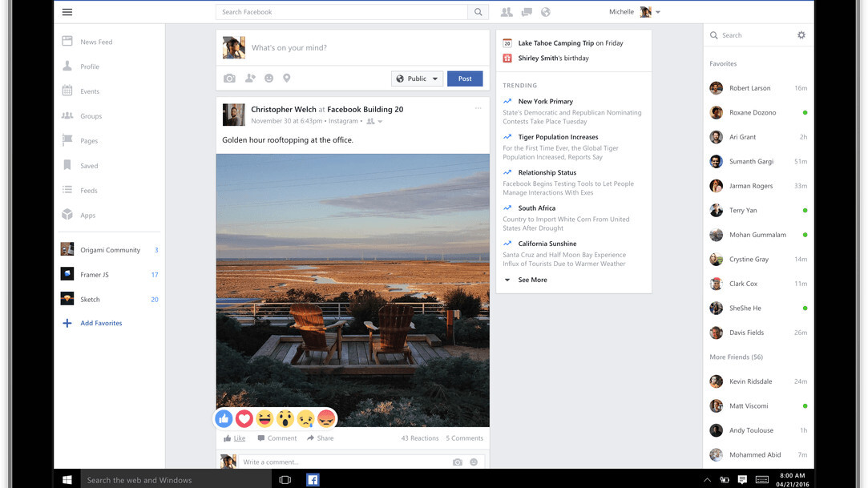Open the messages icon in header
Image resolution: width=868 pixels, height=488 pixels.
click(527, 12)
